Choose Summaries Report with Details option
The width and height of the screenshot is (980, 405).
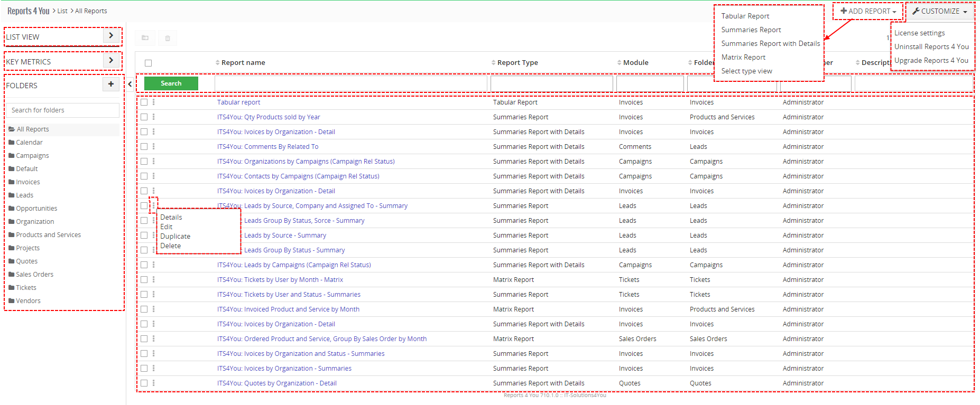(770, 44)
